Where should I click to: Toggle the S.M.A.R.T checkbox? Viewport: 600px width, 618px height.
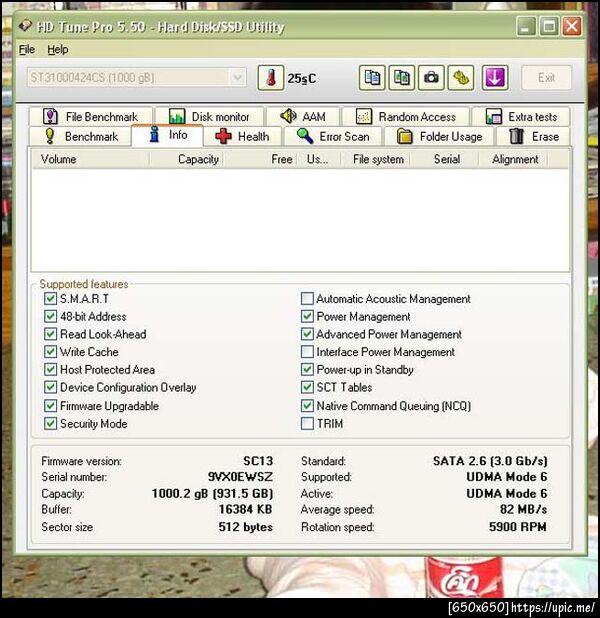50,298
